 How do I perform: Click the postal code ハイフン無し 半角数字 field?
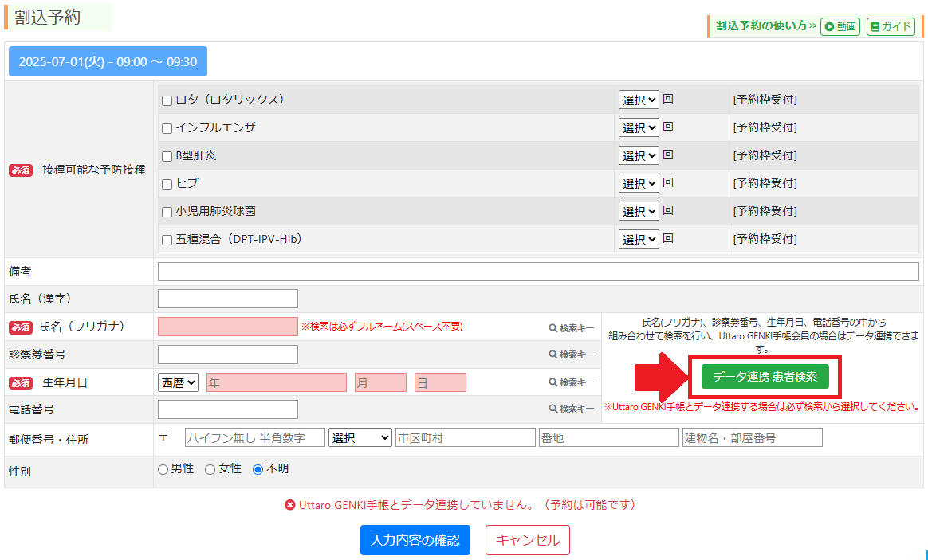click(255, 437)
